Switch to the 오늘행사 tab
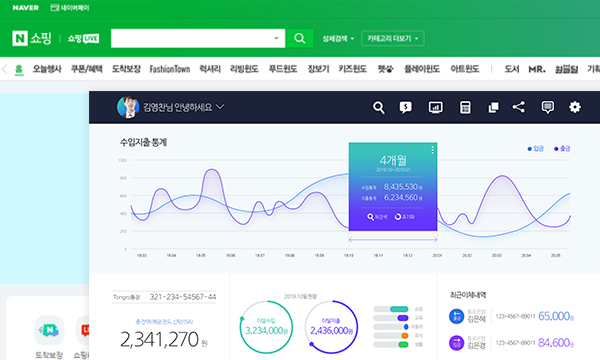The height and width of the screenshot is (360, 600). coord(47,69)
